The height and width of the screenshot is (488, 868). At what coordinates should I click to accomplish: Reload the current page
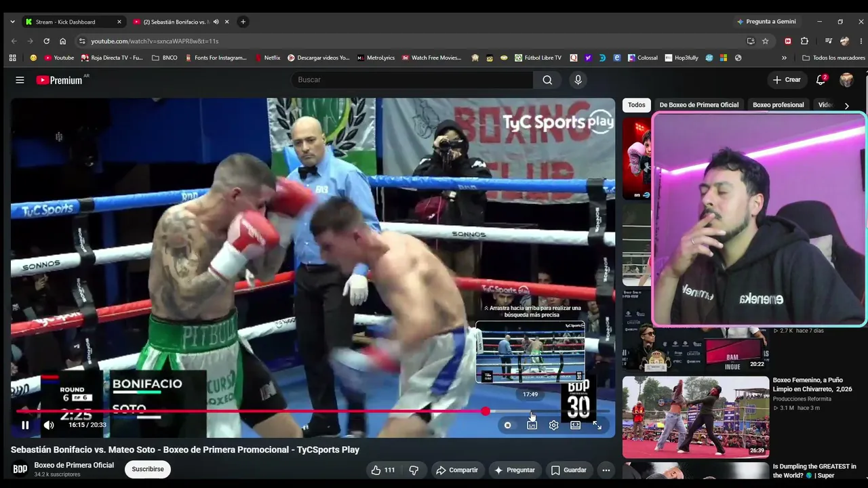tap(46, 41)
